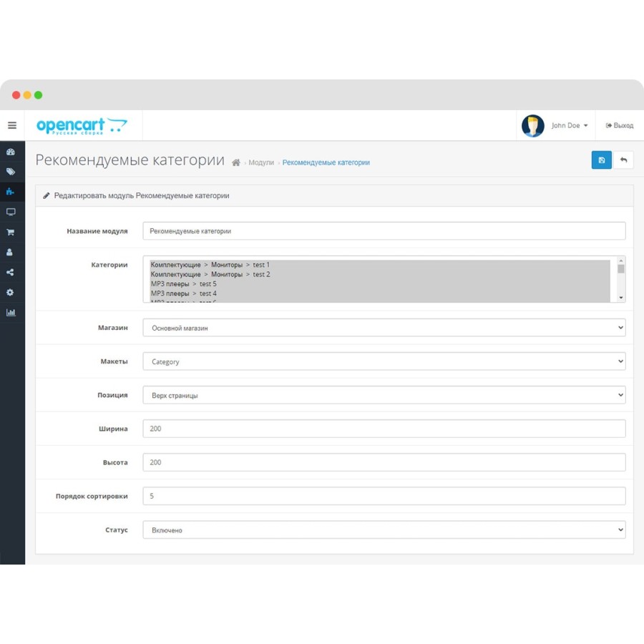Focus the Высота input field

click(x=384, y=462)
